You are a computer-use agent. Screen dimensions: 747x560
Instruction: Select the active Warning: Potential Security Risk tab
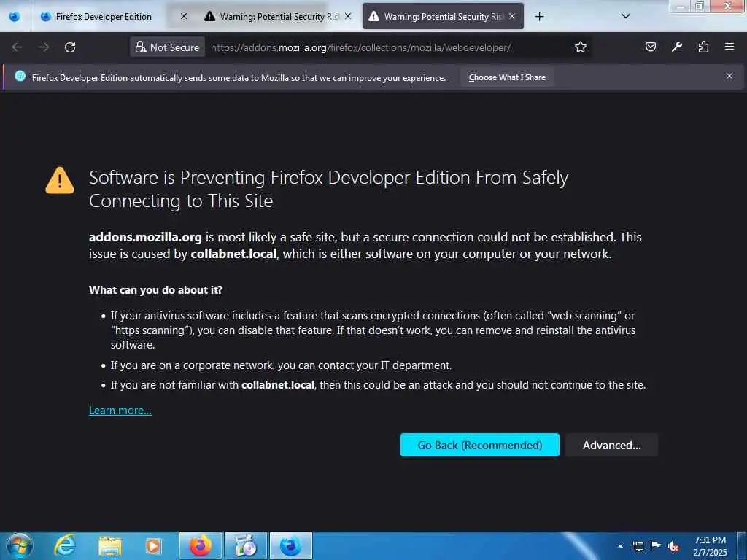[x=443, y=17]
